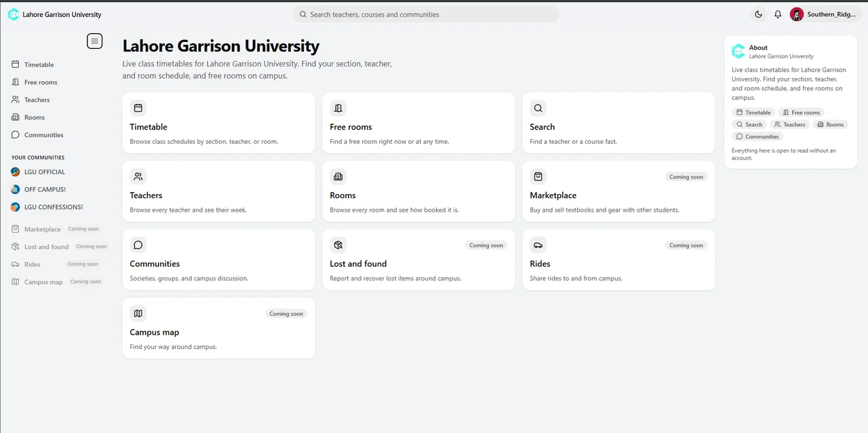The width and height of the screenshot is (868, 433).
Task: Click the sidebar Timetable calendar icon
Action: tap(16, 64)
